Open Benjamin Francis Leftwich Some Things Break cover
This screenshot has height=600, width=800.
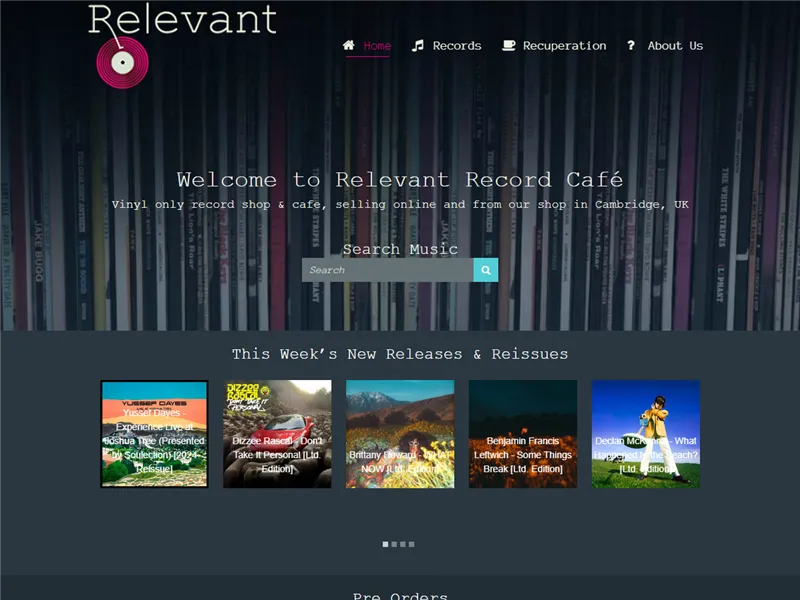523,434
